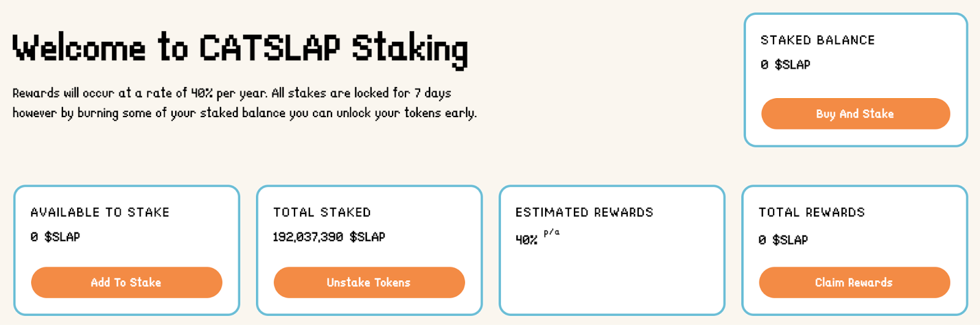Click the total rewards 0 $SLAP amount

(783, 240)
